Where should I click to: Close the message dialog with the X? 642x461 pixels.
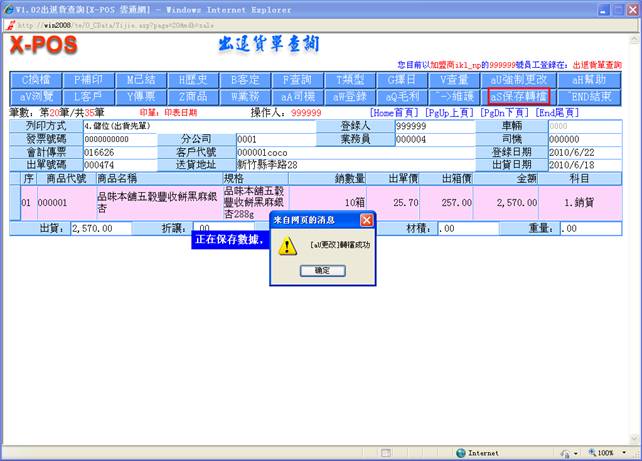[x=366, y=219]
